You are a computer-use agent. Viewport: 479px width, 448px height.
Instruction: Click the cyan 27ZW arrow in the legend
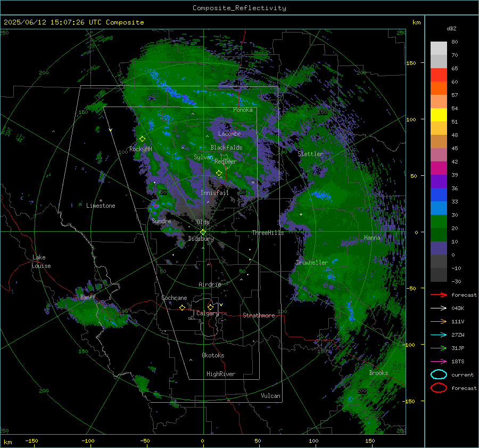click(439, 335)
